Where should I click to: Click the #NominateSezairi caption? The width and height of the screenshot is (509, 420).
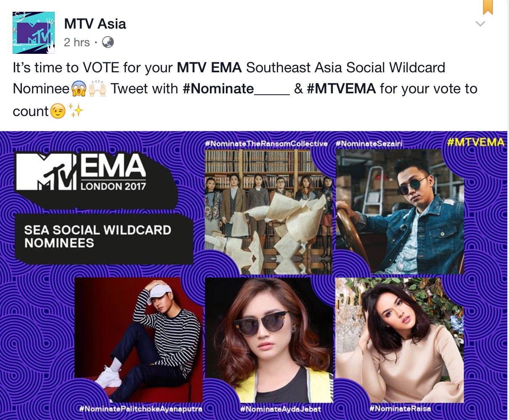coord(369,144)
